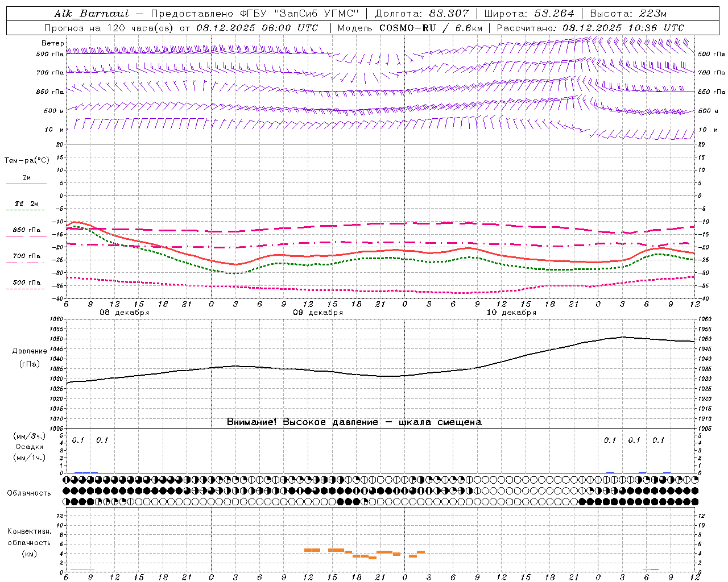Select the 500 м wind level label on the left

(x=55, y=111)
